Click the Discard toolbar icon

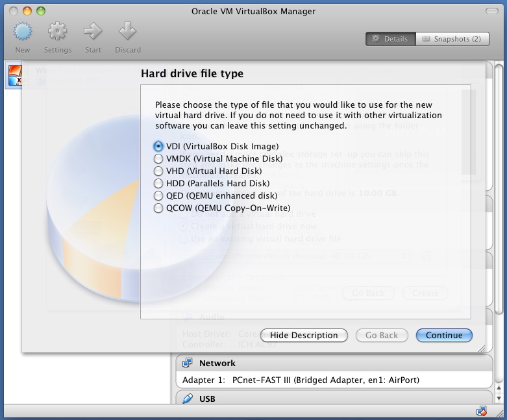[x=128, y=31]
